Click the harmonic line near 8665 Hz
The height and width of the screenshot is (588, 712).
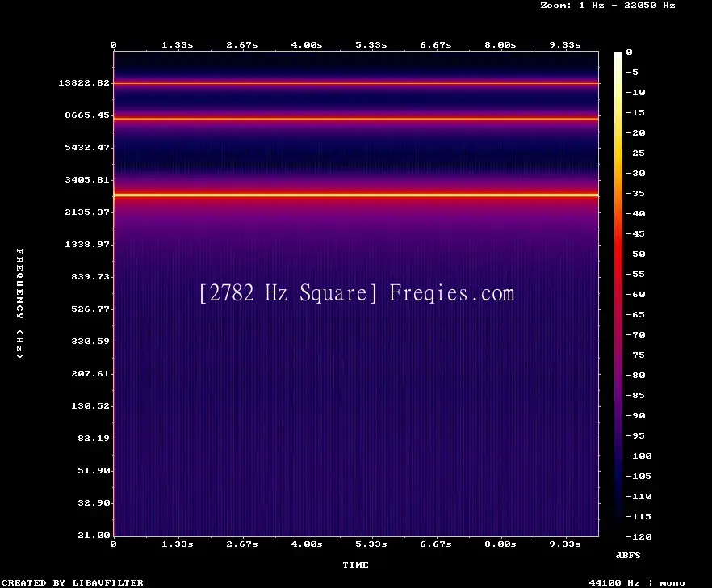(x=356, y=119)
